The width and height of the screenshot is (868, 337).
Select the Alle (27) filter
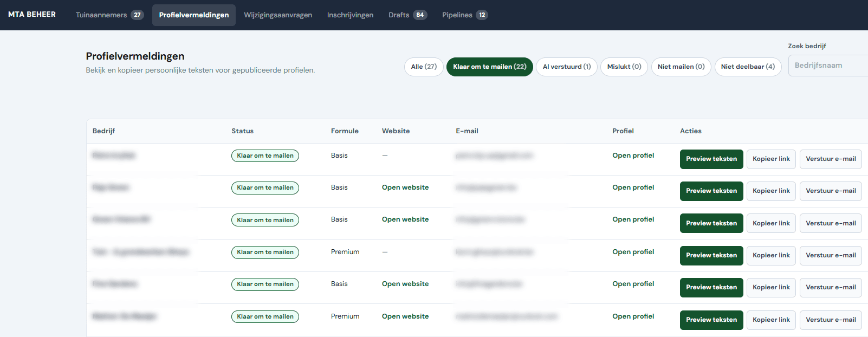point(424,67)
